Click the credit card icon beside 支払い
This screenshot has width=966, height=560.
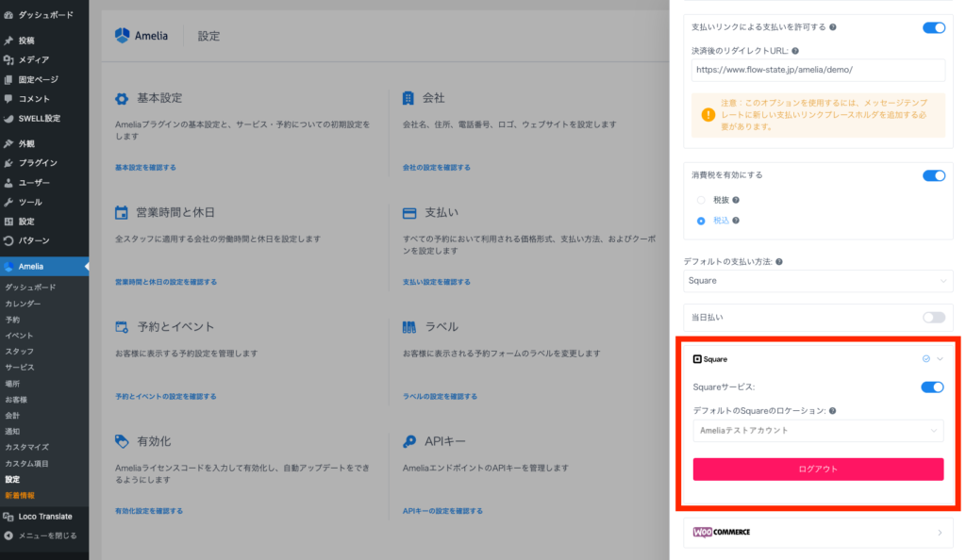pos(409,213)
